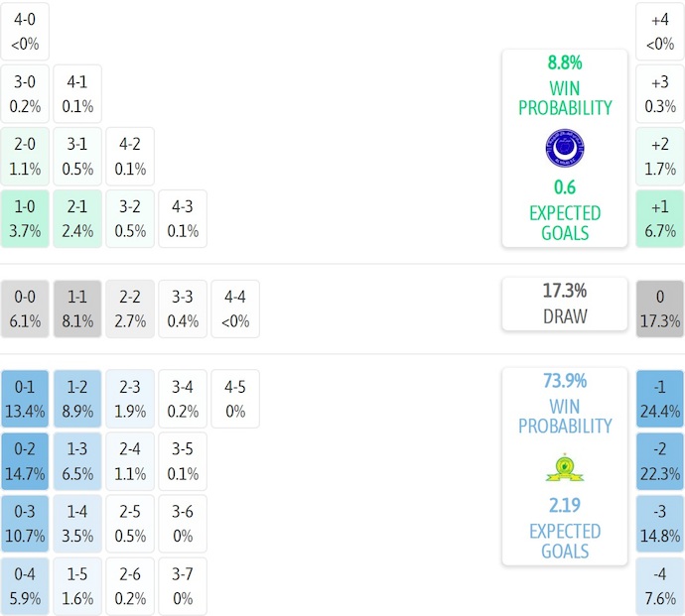Click the 0 margin cell at 17.3%
This screenshot has height=616, width=685.
point(660,308)
